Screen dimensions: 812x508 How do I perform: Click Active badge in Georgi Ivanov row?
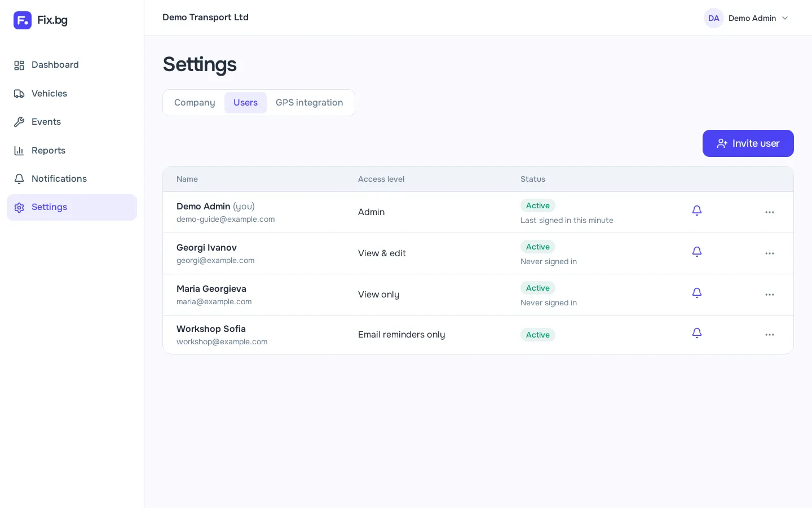pos(538,247)
